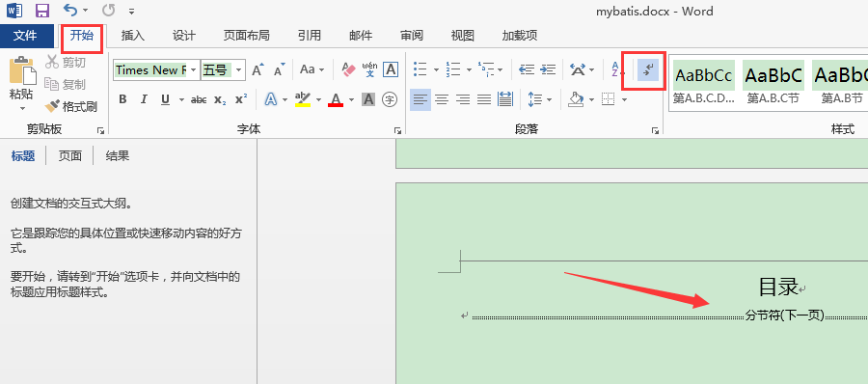Expand the 粘贴 paste options arrow
Viewport: 868px width, 384px height.
pyautogui.click(x=23, y=108)
